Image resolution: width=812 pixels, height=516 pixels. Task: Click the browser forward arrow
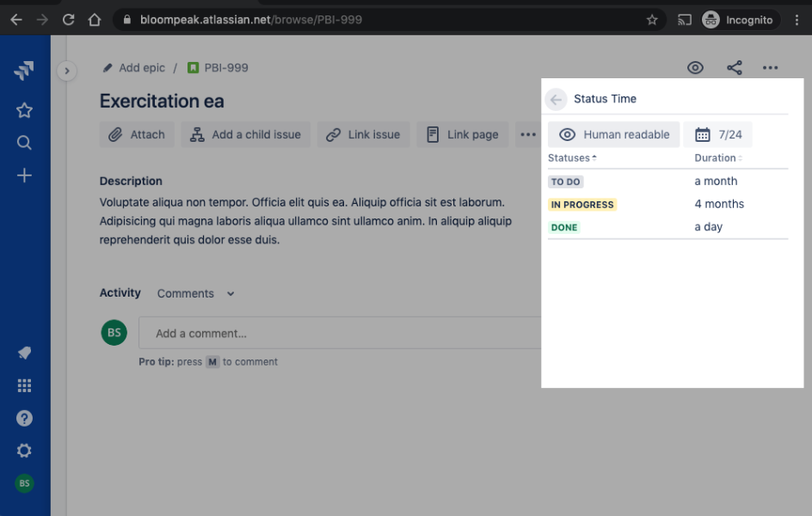click(42, 20)
